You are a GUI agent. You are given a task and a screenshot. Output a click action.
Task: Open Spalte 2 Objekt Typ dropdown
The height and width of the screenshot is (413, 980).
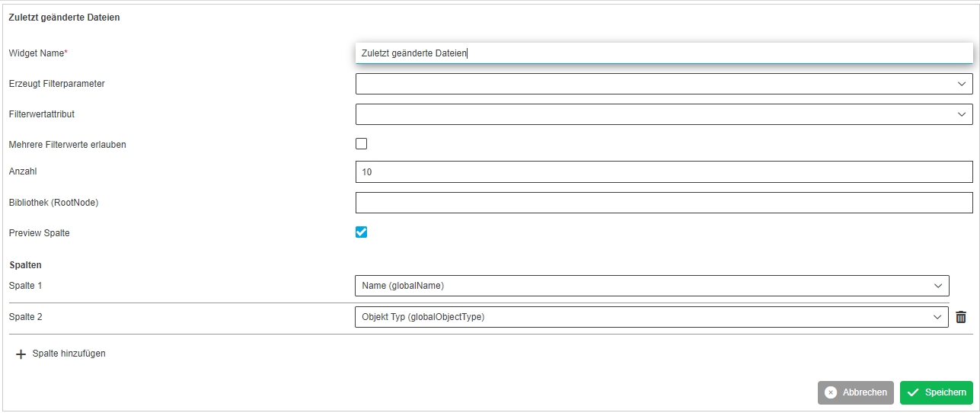[651, 317]
